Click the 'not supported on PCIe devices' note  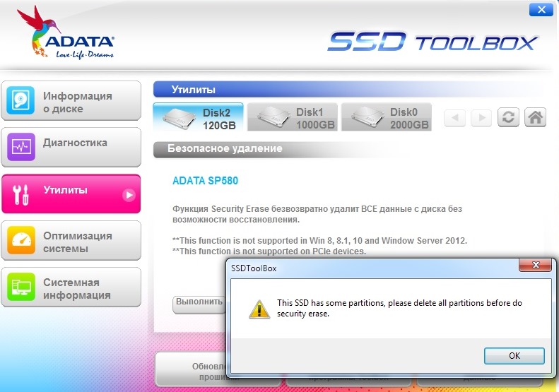(269, 251)
